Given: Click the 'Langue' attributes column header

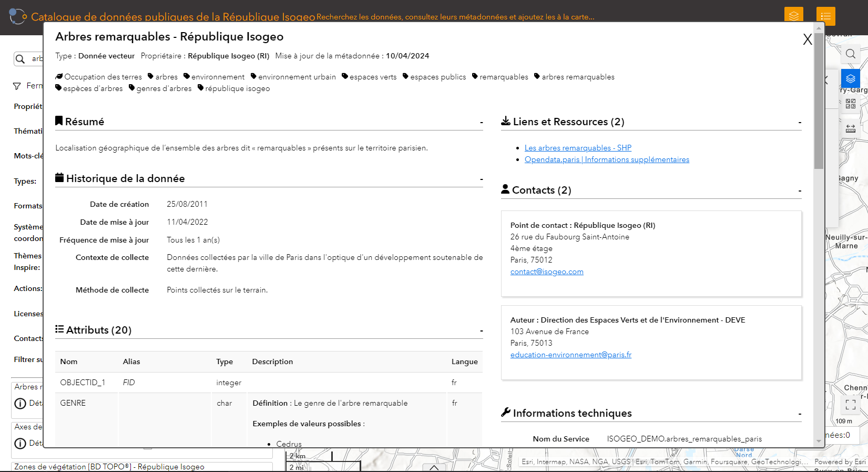Looking at the screenshot, I should [465, 361].
